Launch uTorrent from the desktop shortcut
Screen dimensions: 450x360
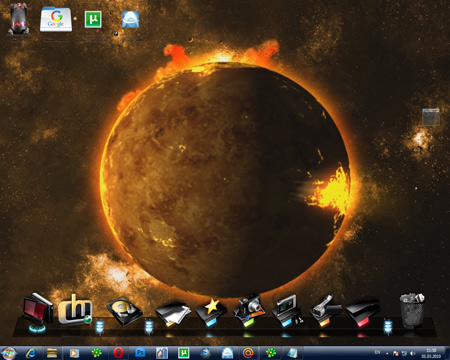pyautogui.click(x=93, y=19)
